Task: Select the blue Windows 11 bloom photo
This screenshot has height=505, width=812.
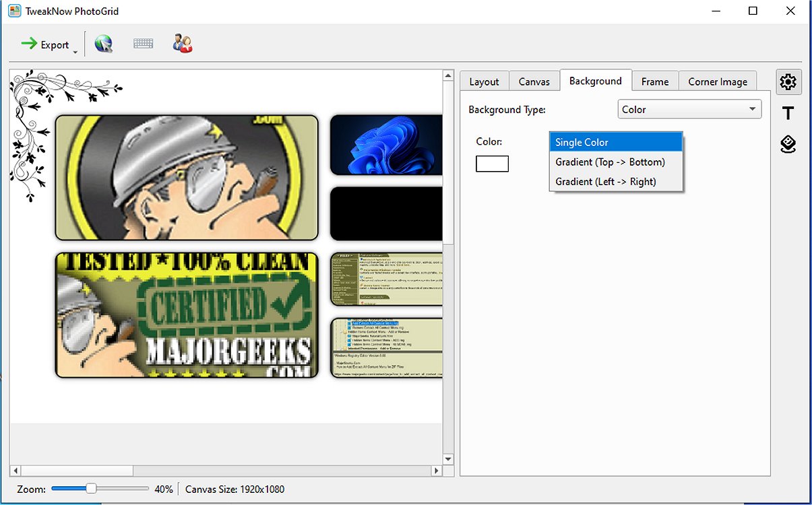Action: [x=386, y=145]
